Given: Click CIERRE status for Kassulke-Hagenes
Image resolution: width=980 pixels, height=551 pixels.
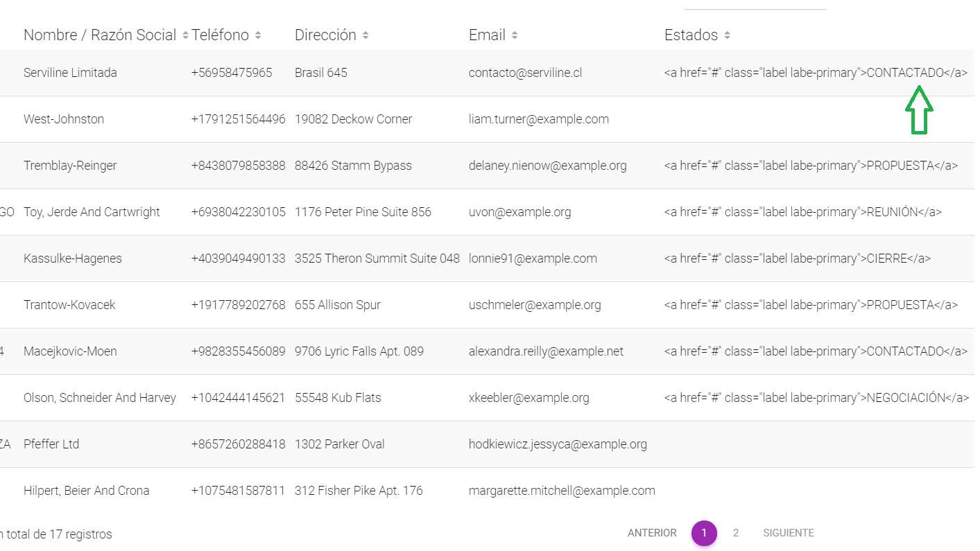Looking at the screenshot, I should point(798,259).
